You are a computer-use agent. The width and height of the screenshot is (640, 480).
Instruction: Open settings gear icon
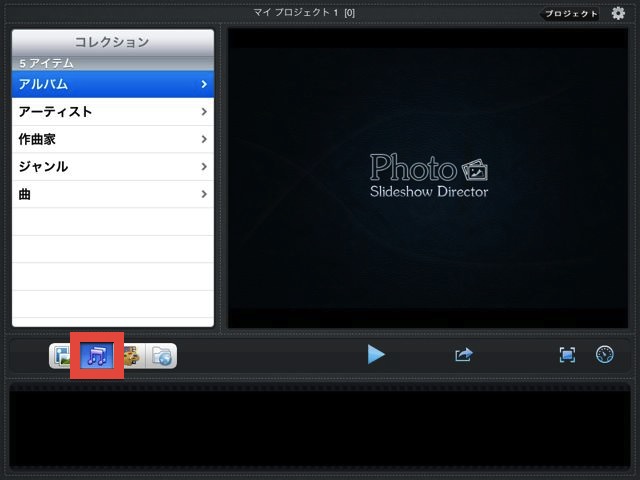pyautogui.click(x=618, y=13)
